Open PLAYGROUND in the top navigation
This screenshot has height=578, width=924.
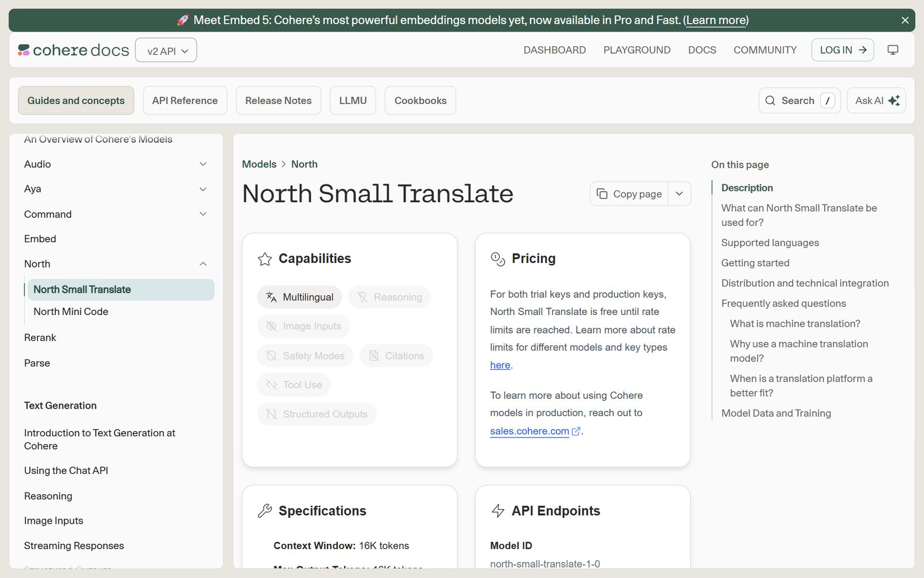tap(637, 50)
